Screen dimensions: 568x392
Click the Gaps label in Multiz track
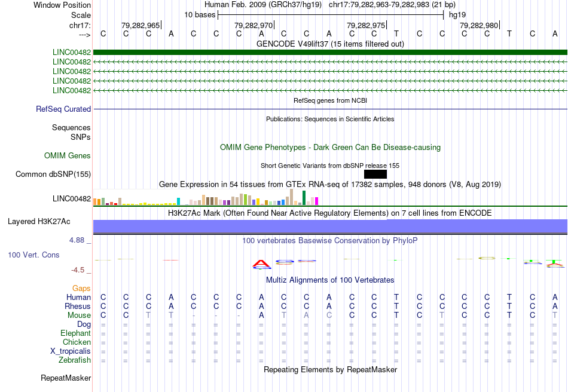pyautogui.click(x=81, y=288)
